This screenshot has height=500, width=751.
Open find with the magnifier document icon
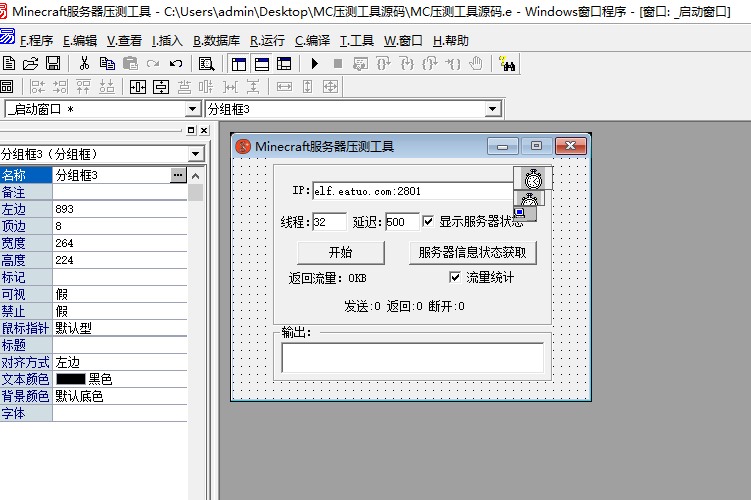pos(207,63)
